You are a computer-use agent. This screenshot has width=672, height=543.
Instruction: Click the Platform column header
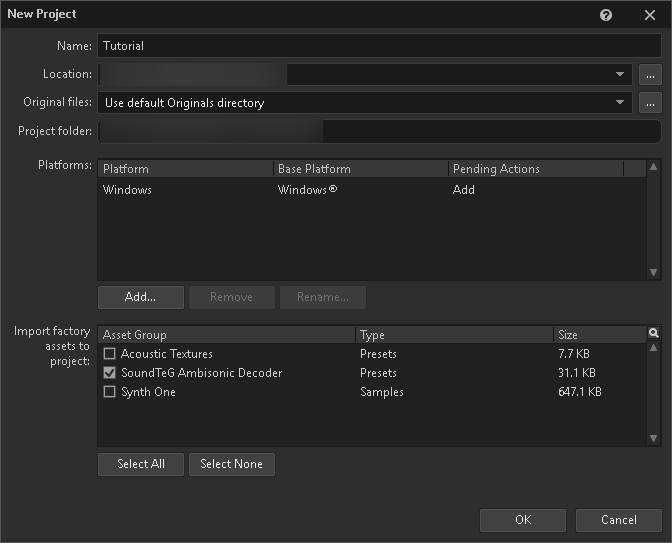click(186, 169)
